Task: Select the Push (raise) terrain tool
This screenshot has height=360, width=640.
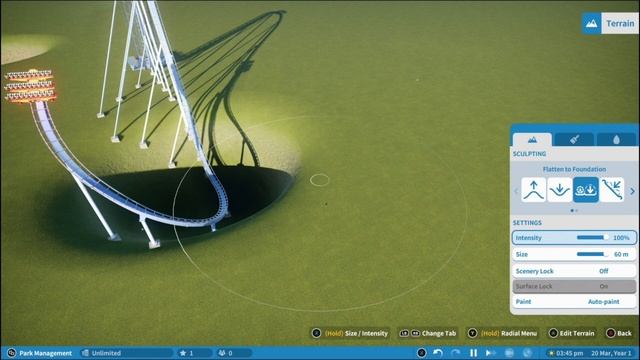Action: [x=533, y=190]
